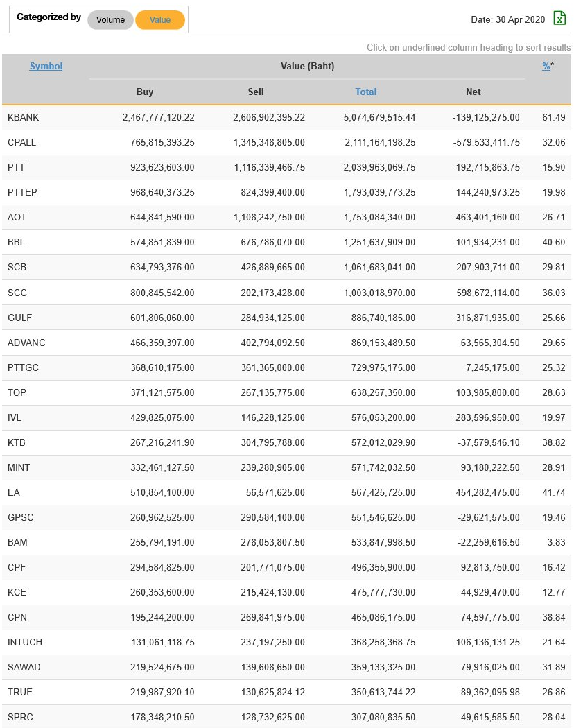
Task: Select the SPRC row symbol
Action: 20,718
